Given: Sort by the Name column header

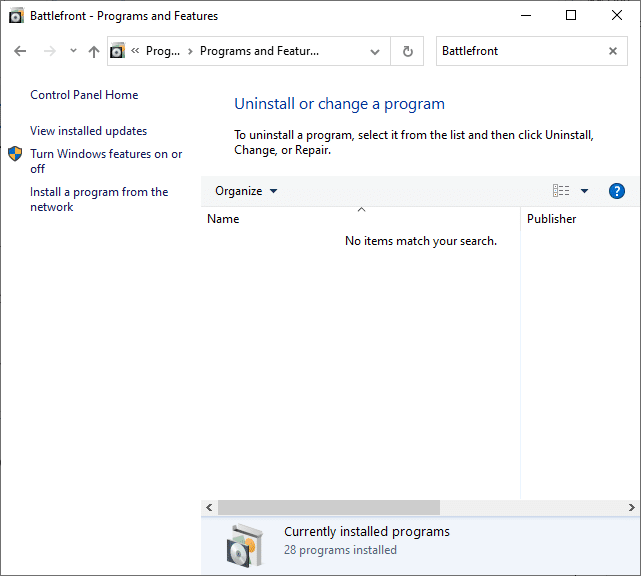Looking at the screenshot, I should (x=223, y=219).
